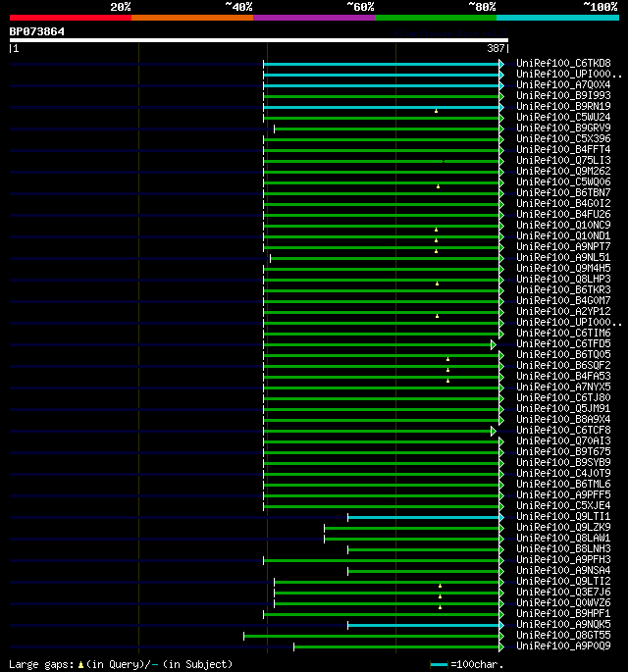Select the UniRef100_C4J0T9 label
Viewport: 628px width, 672px height.
tap(563, 473)
